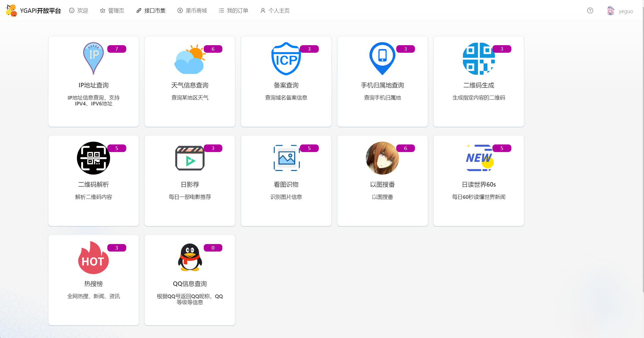Click the 管理页 navigation link
The height and width of the screenshot is (338, 644).
[112, 11]
